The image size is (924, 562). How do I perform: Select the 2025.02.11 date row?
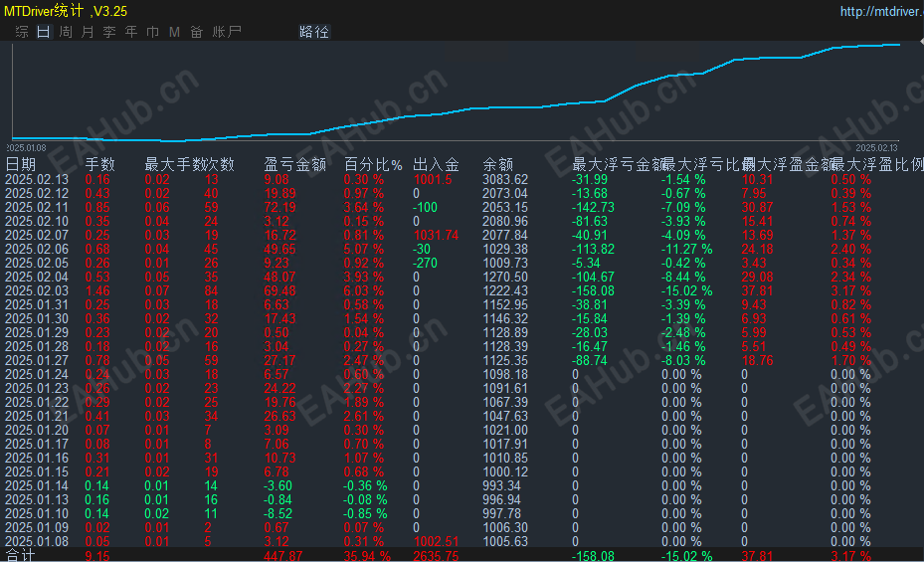pyautogui.click(x=37, y=207)
